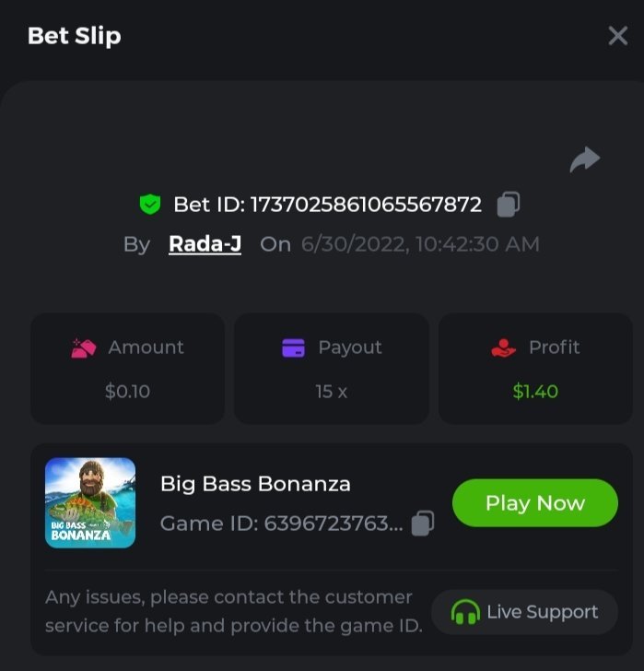This screenshot has width=644, height=671.
Task: Click the green verified shield icon
Action: pos(150,205)
